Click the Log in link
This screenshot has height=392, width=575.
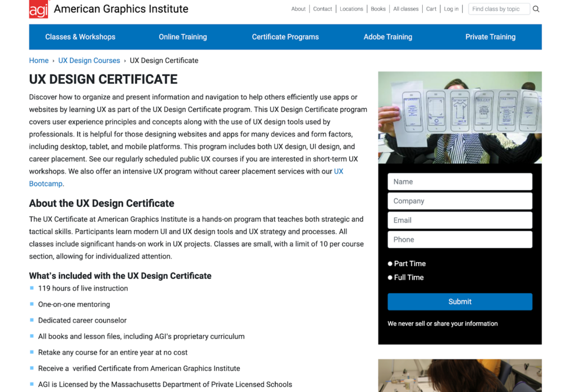tap(451, 9)
